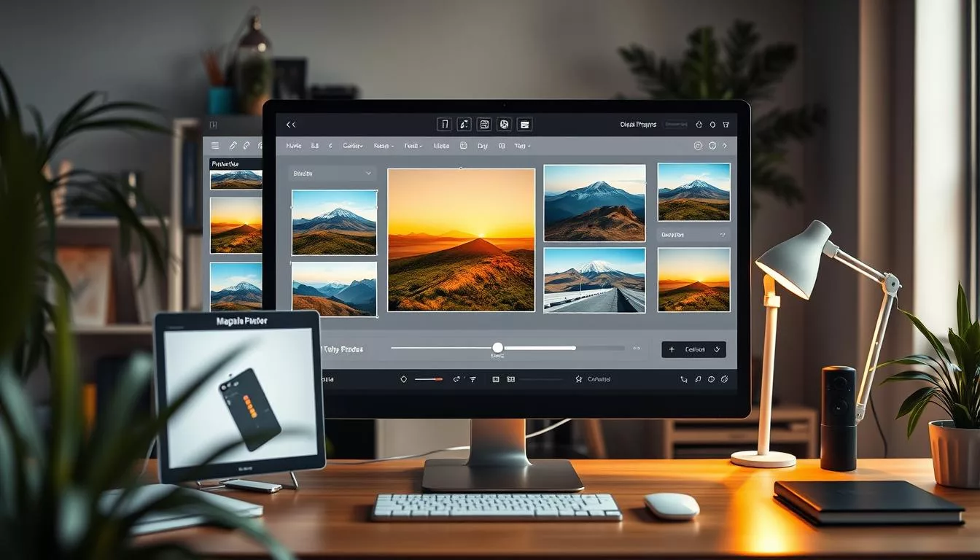980x560 pixels.
Task: Open the hamburger menu in the background left window
Action: coord(215,146)
